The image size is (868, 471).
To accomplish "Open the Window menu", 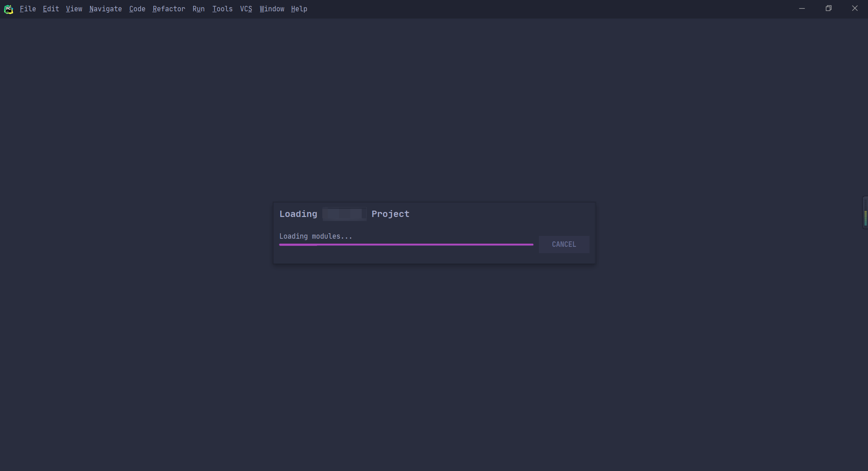I will pyautogui.click(x=272, y=9).
